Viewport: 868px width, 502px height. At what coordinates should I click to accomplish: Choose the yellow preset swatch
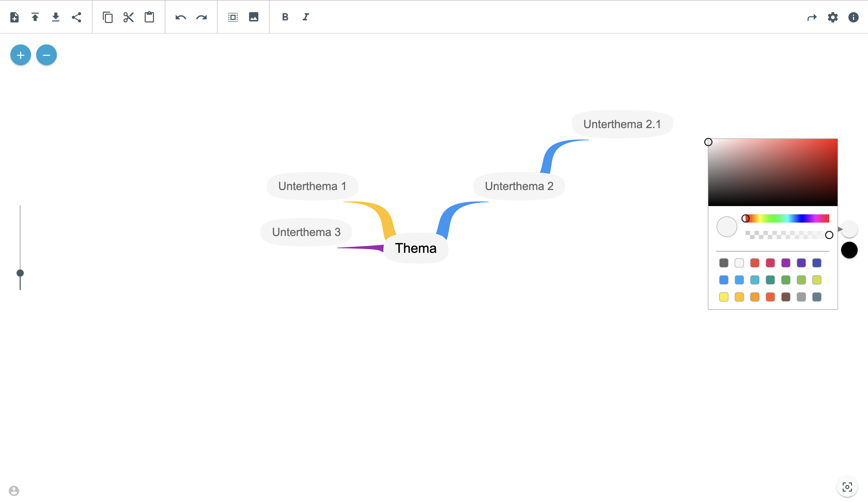pos(724,297)
